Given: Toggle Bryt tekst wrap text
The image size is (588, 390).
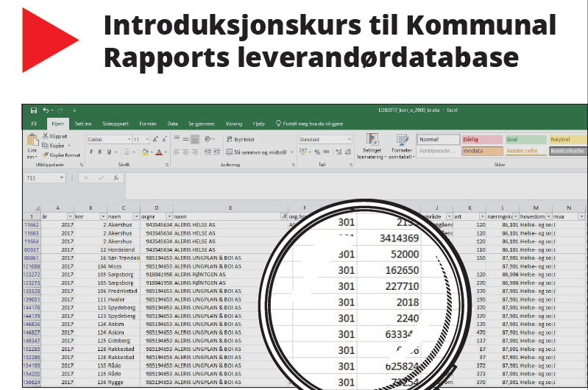Looking at the screenshot, I should point(241,139).
